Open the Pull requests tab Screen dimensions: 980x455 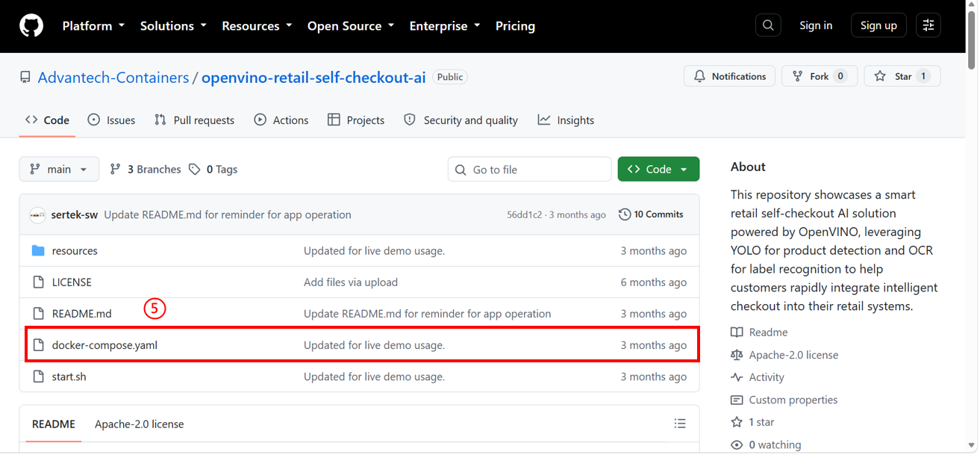[x=194, y=120]
